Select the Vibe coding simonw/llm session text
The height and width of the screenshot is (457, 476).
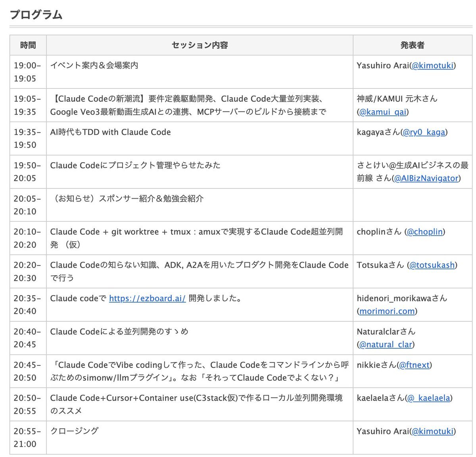(200, 371)
